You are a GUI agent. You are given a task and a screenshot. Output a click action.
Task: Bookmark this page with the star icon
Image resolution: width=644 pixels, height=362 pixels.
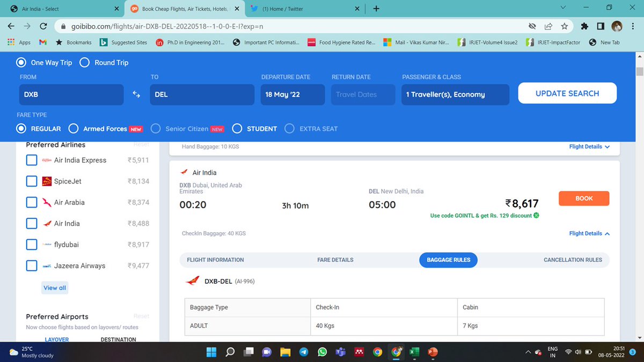pyautogui.click(x=564, y=26)
